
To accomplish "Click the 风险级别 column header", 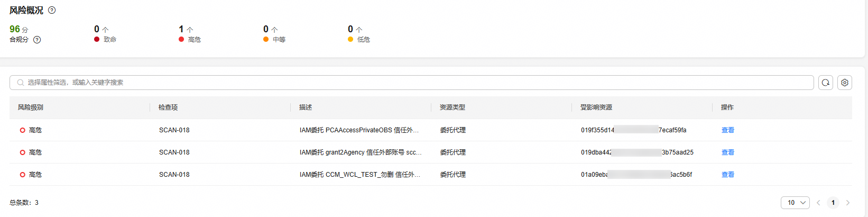I will pyautogui.click(x=31, y=107).
